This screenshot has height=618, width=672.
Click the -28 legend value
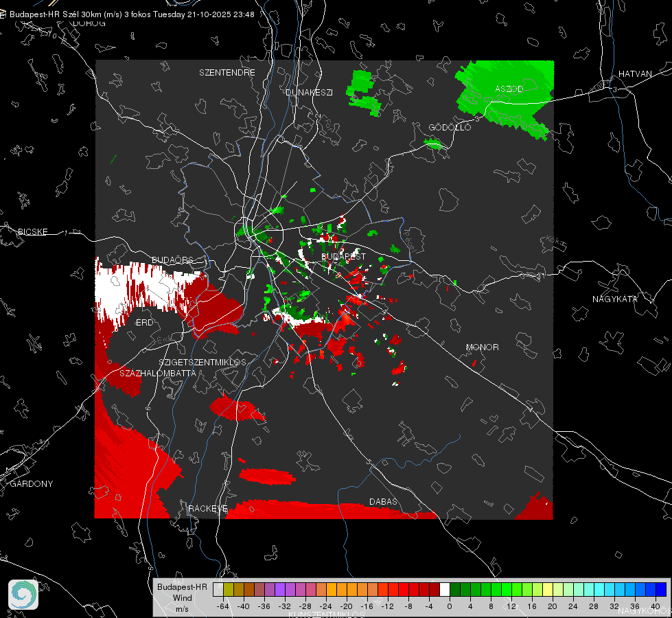tap(305, 606)
